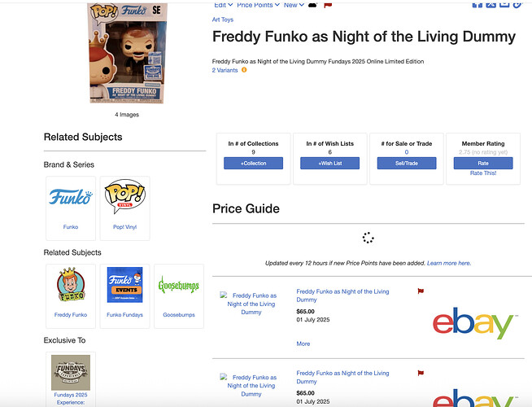The height and width of the screenshot is (407, 532).
Task: Click the Sell/Trade button
Action: click(407, 164)
